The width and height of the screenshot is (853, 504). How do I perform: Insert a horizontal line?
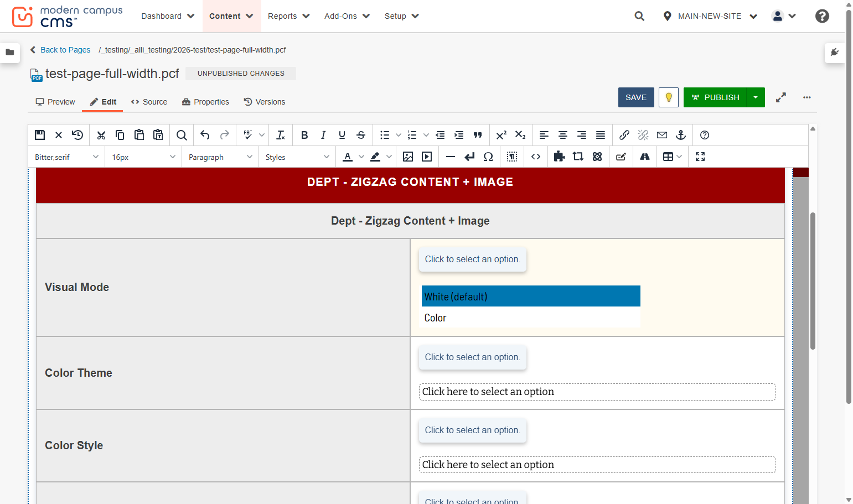(451, 157)
